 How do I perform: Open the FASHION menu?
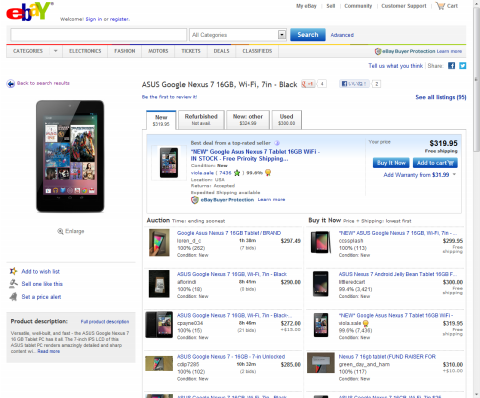click(125, 51)
